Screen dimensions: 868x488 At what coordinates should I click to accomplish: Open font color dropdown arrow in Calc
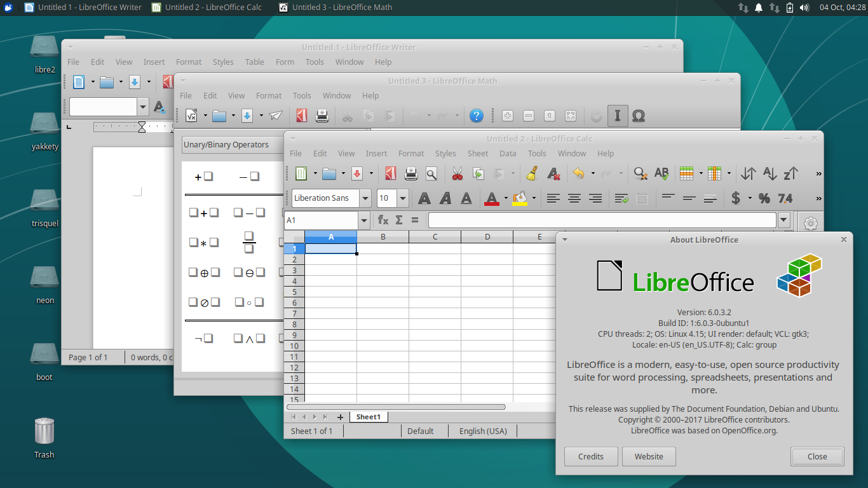(x=506, y=198)
